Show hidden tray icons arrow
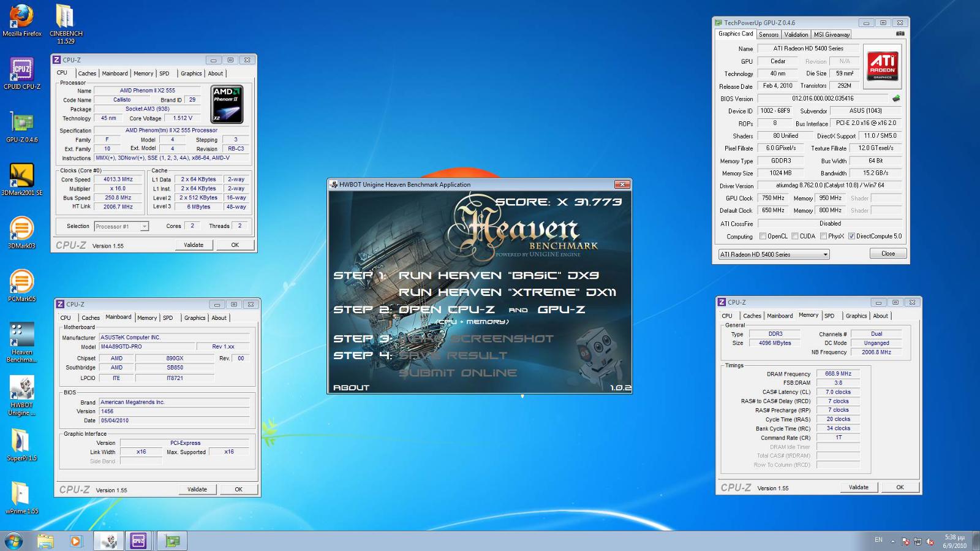980x551 pixels. pos(892,541)
